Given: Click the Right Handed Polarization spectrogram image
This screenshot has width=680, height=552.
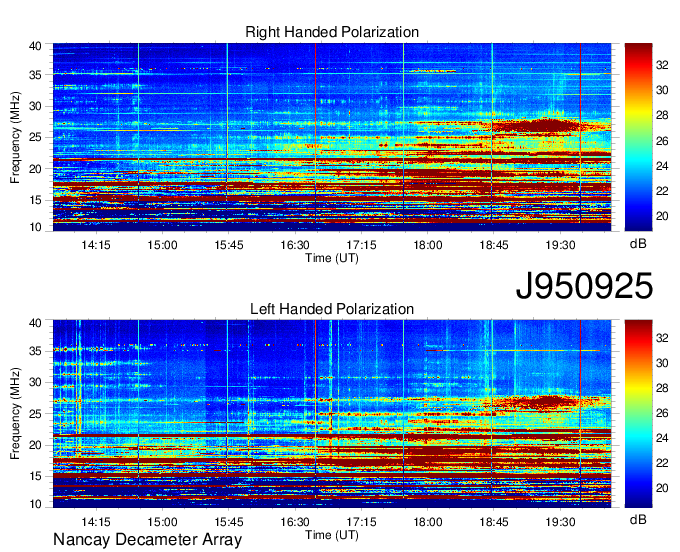Looking at the screenshot, I should pos(332,137).
